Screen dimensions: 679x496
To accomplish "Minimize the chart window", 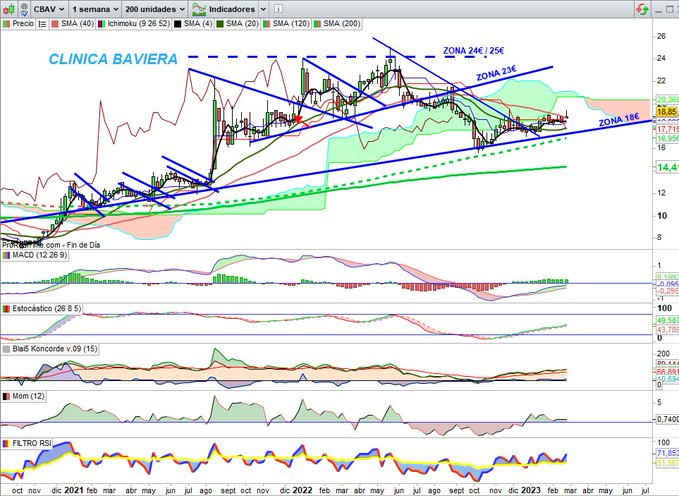I will [658, 10].
